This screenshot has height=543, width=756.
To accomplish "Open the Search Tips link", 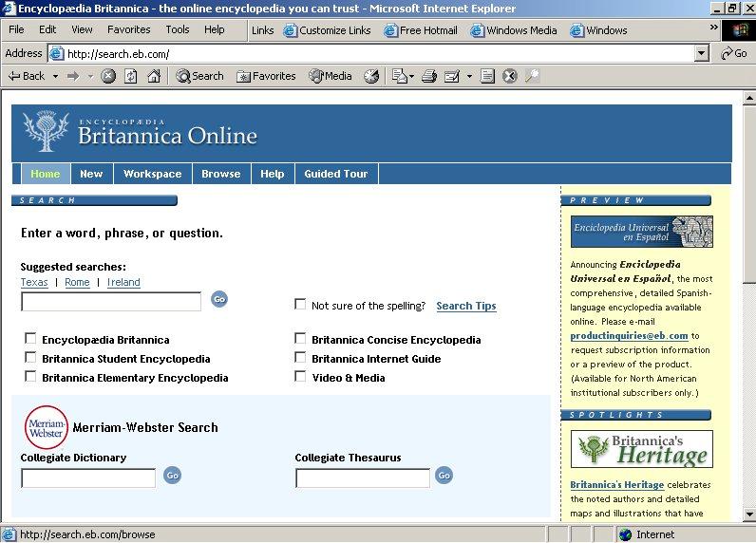I will (x=466, y=306).
